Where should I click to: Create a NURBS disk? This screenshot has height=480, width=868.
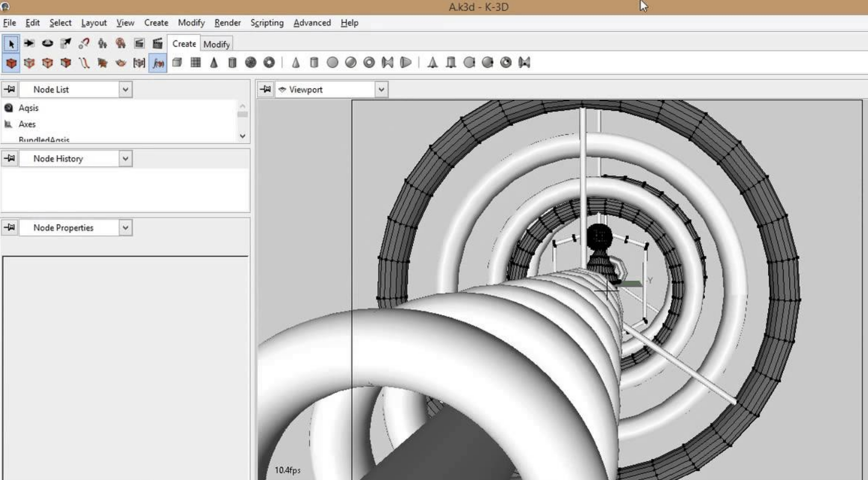tap(469, 62)
